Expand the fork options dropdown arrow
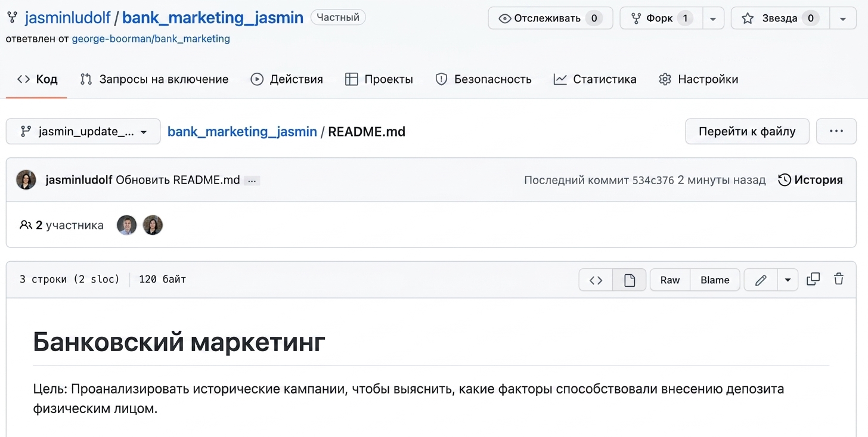This screenshot has width=868, height=437. tap(713, 18)
